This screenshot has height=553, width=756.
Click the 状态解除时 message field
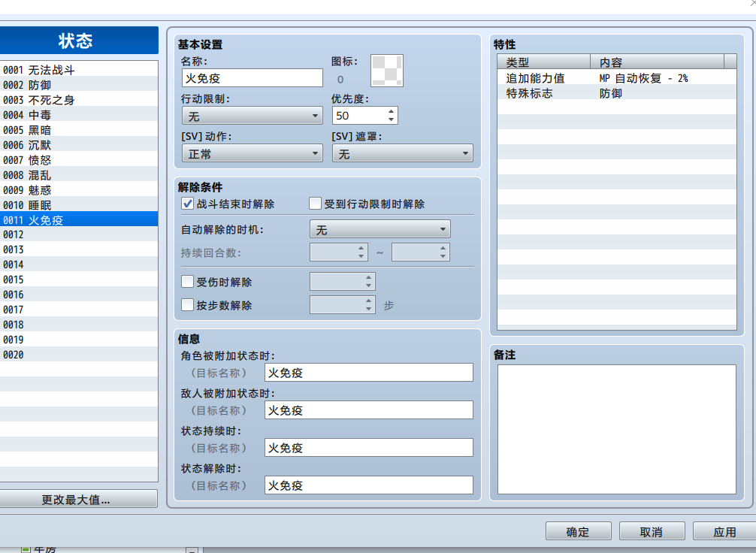point(369,485)
